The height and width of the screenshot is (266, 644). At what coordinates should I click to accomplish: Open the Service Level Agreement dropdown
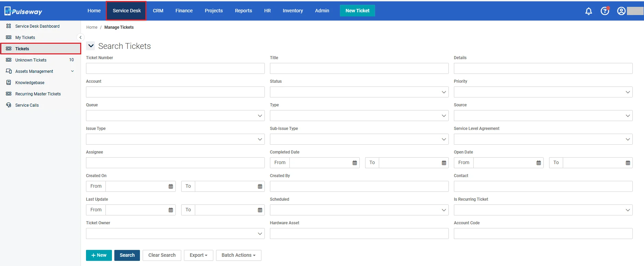(x=543, y=139)
